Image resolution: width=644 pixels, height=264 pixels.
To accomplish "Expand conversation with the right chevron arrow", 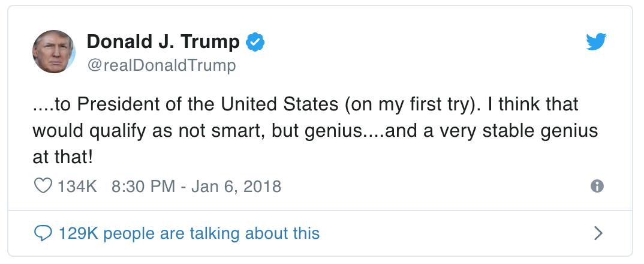I will tap(597, 233).
